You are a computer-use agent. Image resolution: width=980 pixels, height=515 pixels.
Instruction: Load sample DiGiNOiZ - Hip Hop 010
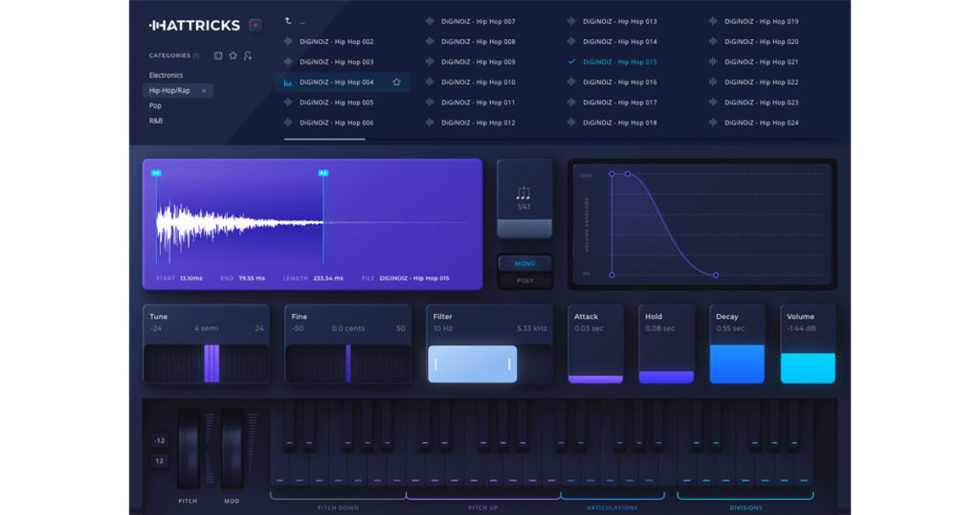tap(482, 82)
